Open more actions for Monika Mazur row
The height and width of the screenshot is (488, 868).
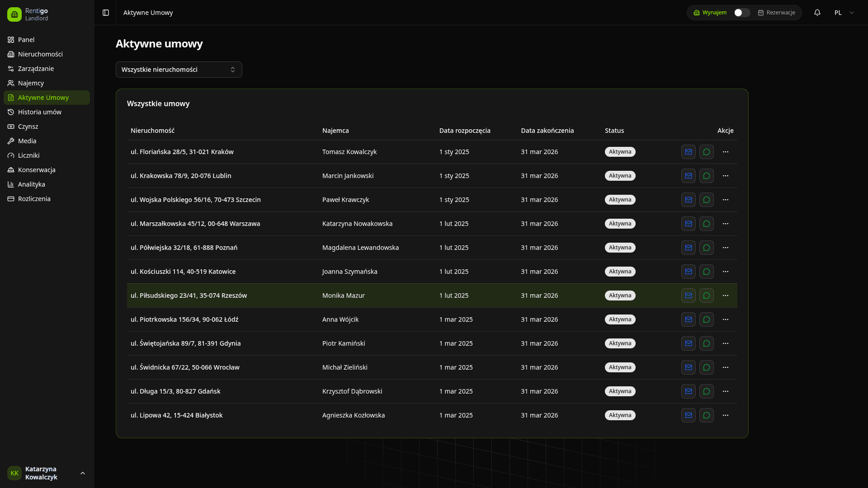tap(725, 296)
